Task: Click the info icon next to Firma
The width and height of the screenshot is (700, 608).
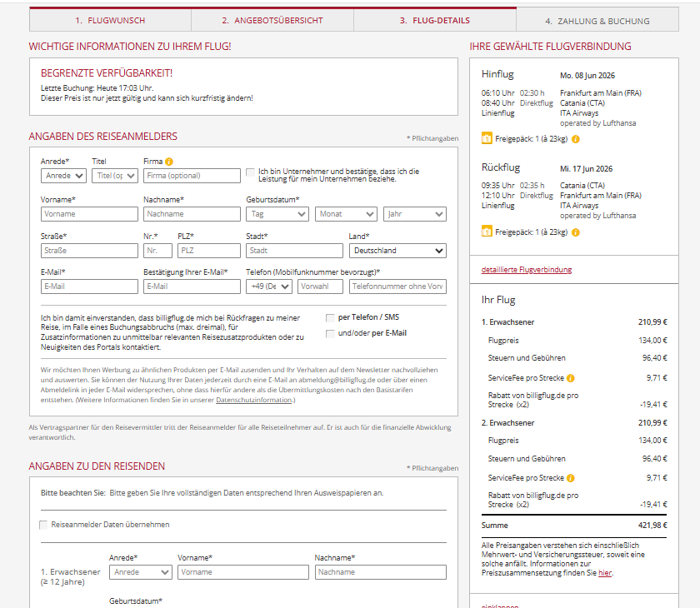Action: [169, 162]
